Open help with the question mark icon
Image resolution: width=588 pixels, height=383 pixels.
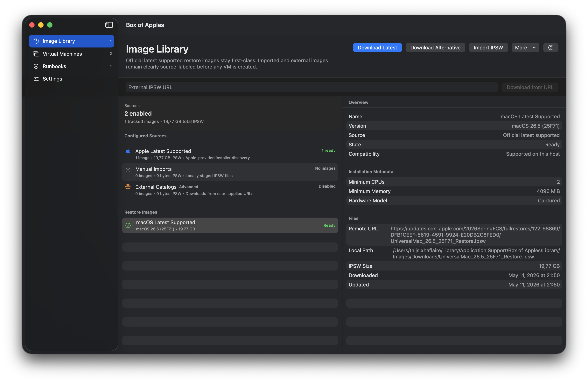pos(551,47)
